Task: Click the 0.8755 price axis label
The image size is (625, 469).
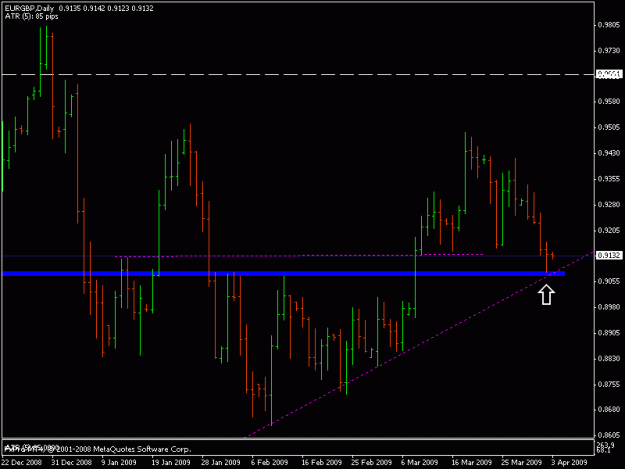Action: (609, 385)
